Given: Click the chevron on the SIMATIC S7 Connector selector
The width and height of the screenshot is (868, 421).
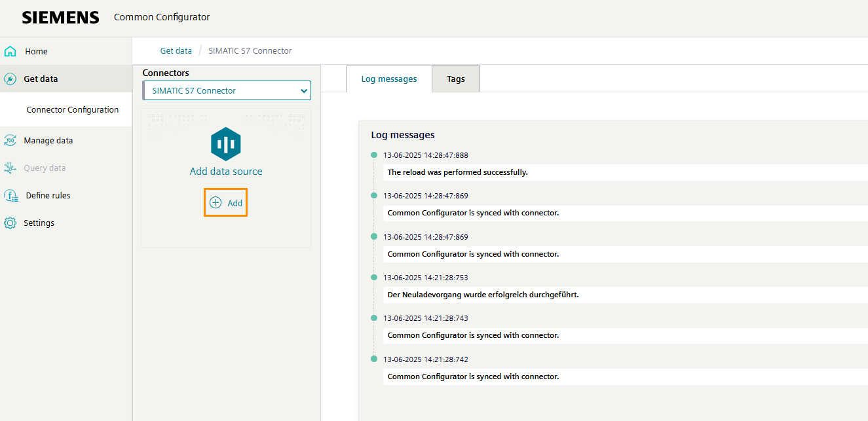Looking at the screenshot, I should 303,90.
